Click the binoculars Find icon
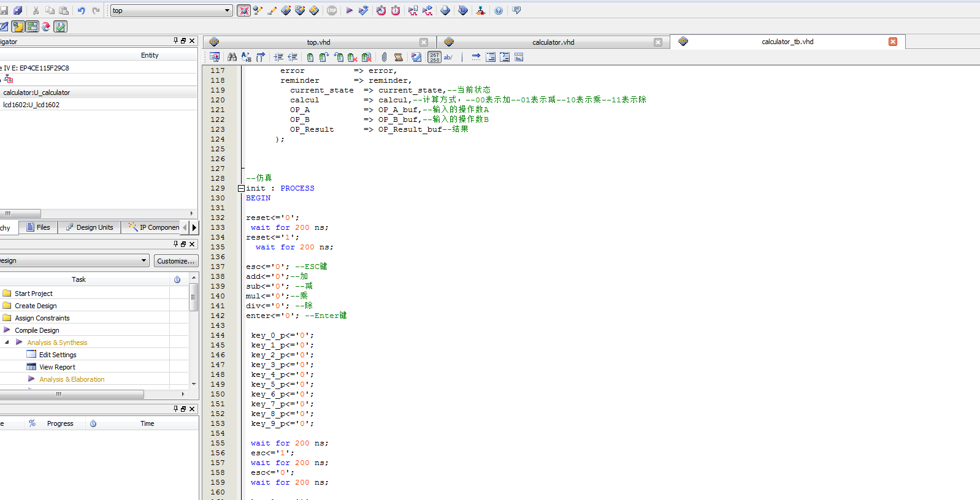 232,57
